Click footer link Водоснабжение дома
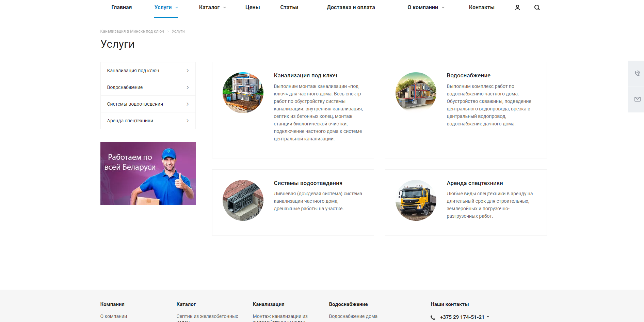 point(353,316)
